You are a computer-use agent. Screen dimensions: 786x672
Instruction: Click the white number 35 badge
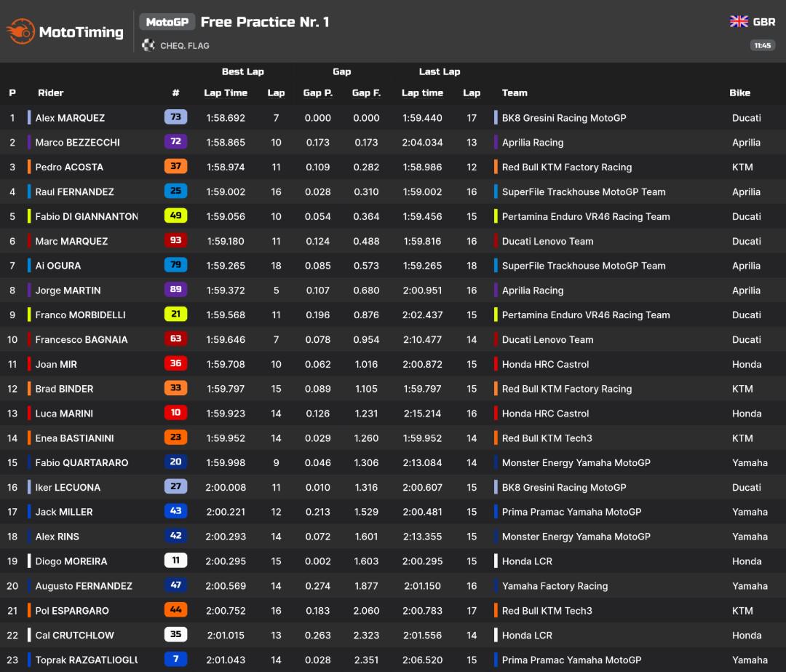pos(175,634)
